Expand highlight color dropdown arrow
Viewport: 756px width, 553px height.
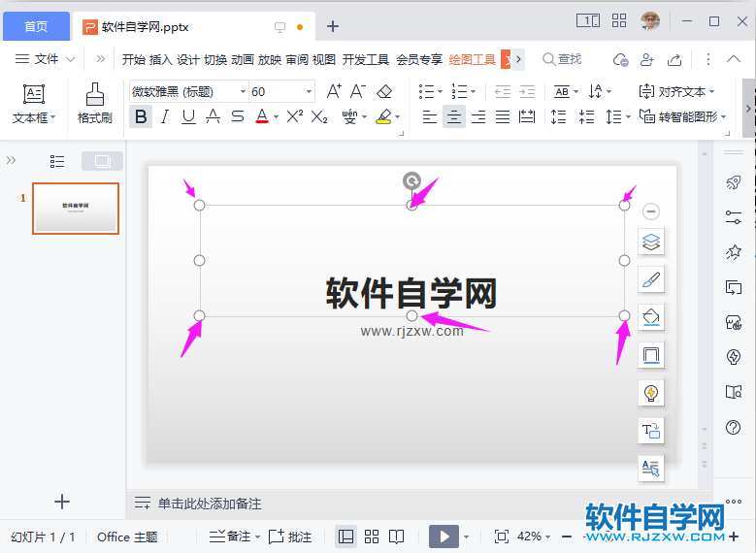[x=397, y=116]
